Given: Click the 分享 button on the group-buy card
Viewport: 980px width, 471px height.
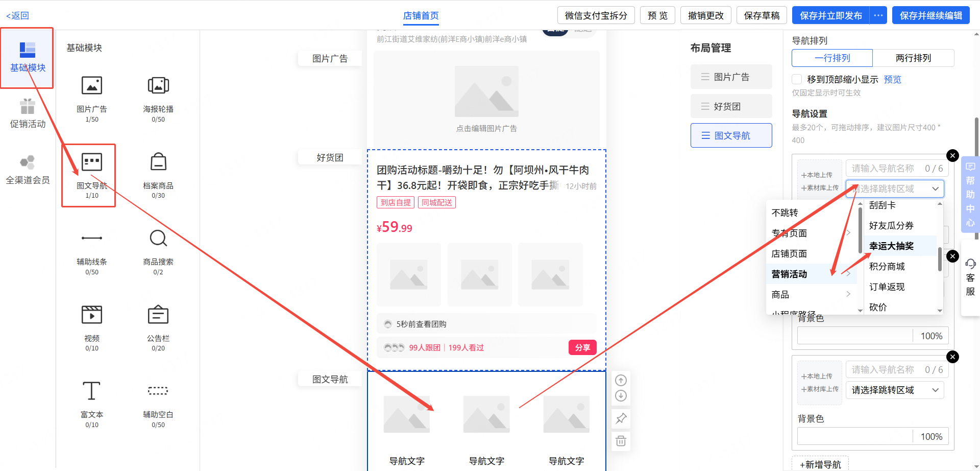Looking at the screenshot, I should tap(582, 347).
